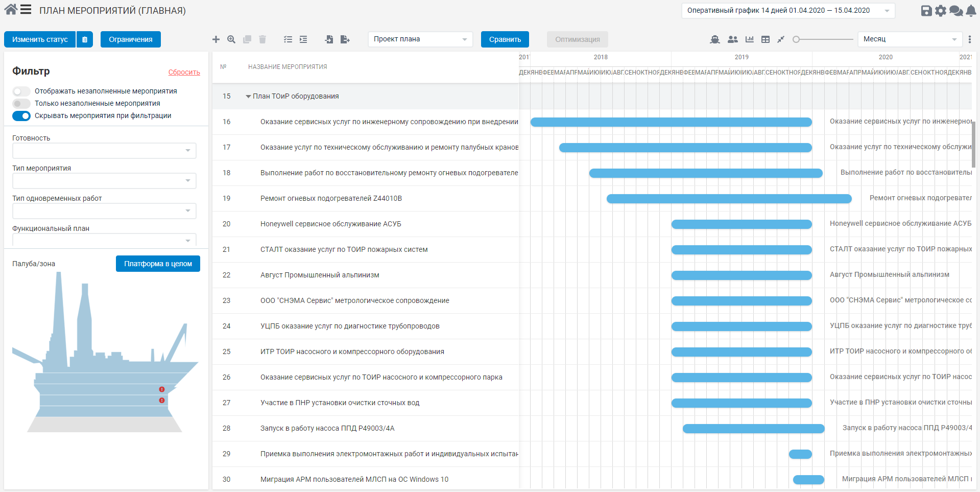This screenshot has width=980, height=492.
Task: Open the Месяц time scale dropdown
Action: pos(910,39)
